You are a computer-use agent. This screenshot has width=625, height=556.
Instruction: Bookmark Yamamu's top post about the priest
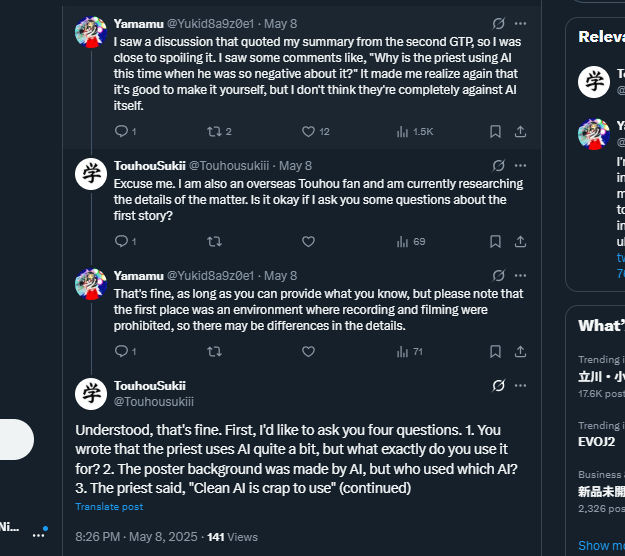point(495,131)
